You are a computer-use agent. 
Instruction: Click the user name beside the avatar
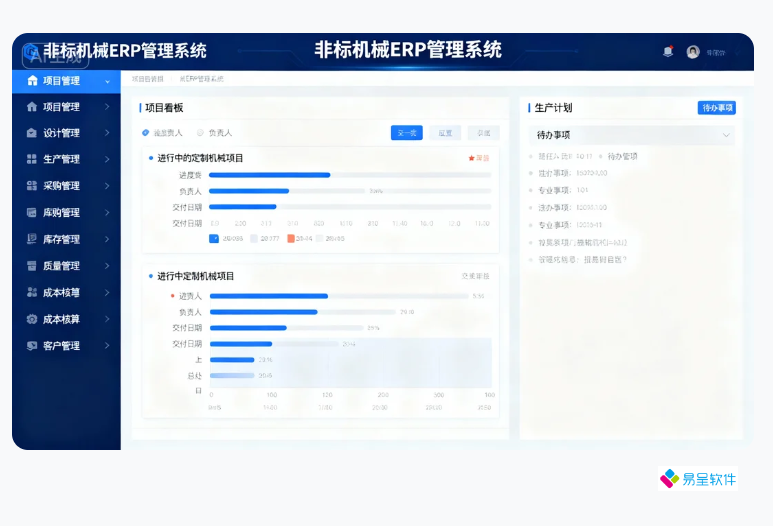point(716,53)
